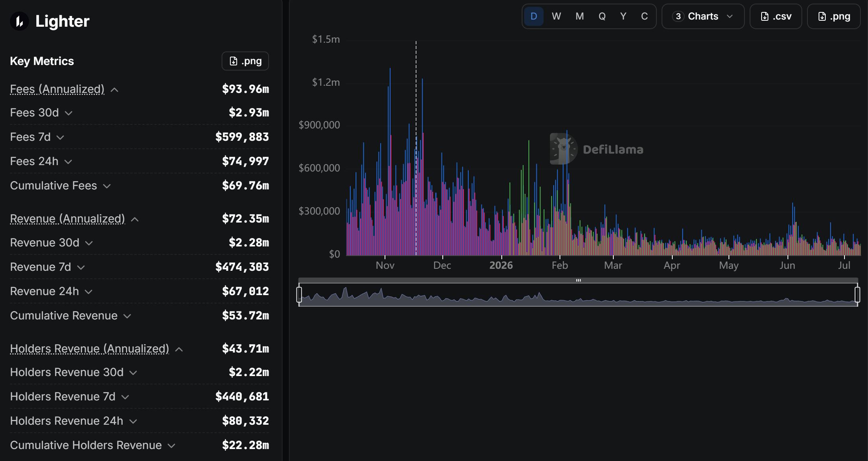Image resolution: width=868 pixels, height=461 pixels.
Task: Click the mini overview chart in range selector
Action: pos(578,295)
